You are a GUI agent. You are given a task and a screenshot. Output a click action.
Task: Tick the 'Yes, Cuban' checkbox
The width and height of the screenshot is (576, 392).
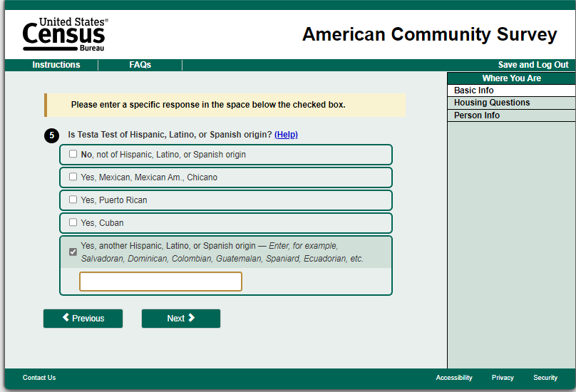(73, 222)
